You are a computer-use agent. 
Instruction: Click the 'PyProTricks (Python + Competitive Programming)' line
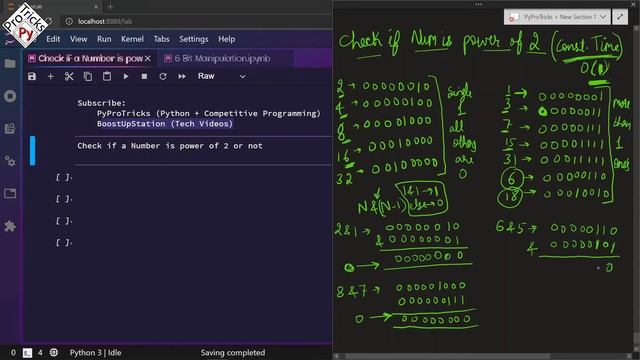click(x=209, y=113)
